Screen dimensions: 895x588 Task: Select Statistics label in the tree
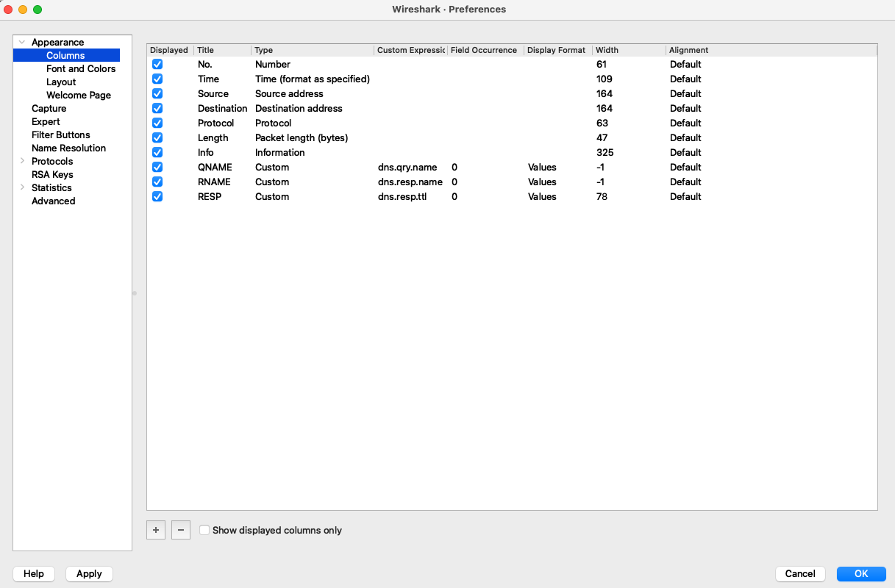click(51, 187)
